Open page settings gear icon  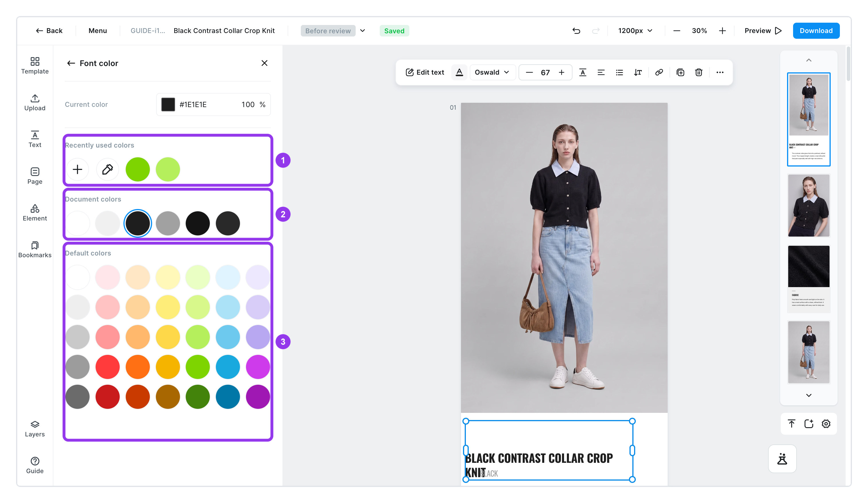tap(826, 423)
